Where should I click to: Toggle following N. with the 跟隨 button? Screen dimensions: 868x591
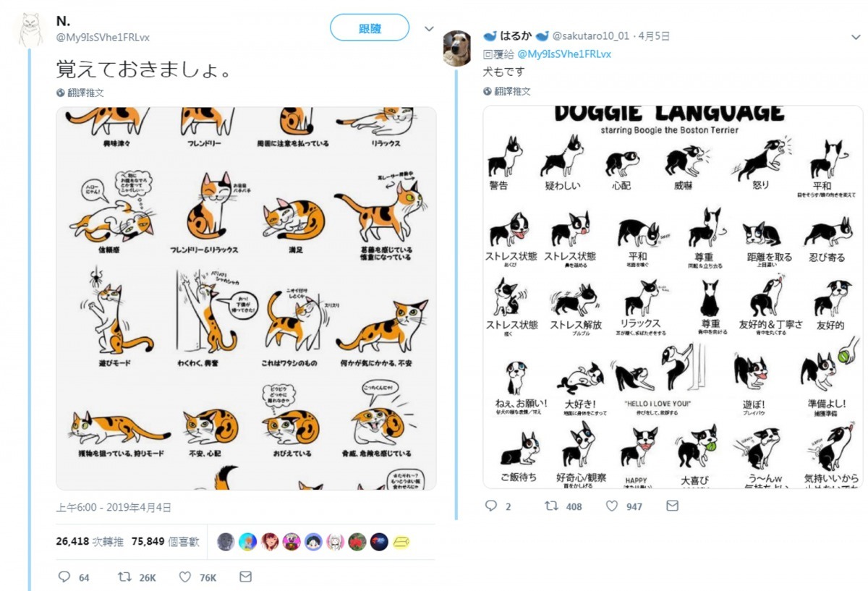[x=369, y=27]
